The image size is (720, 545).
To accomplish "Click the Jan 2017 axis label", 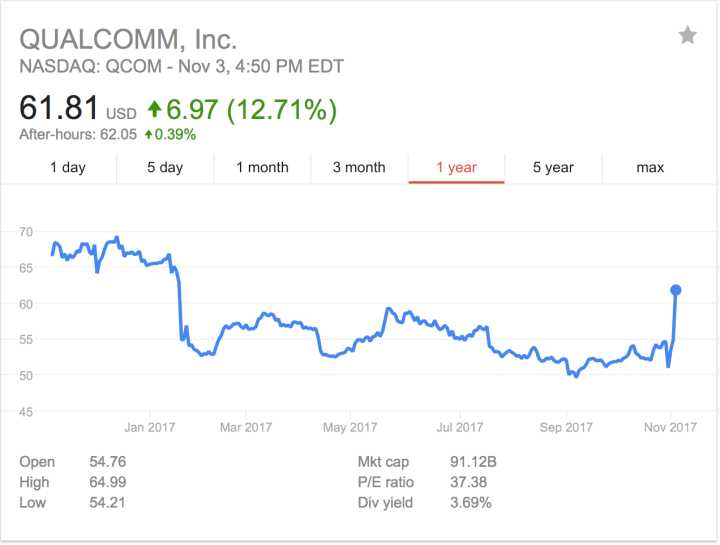I will [150, 427].
